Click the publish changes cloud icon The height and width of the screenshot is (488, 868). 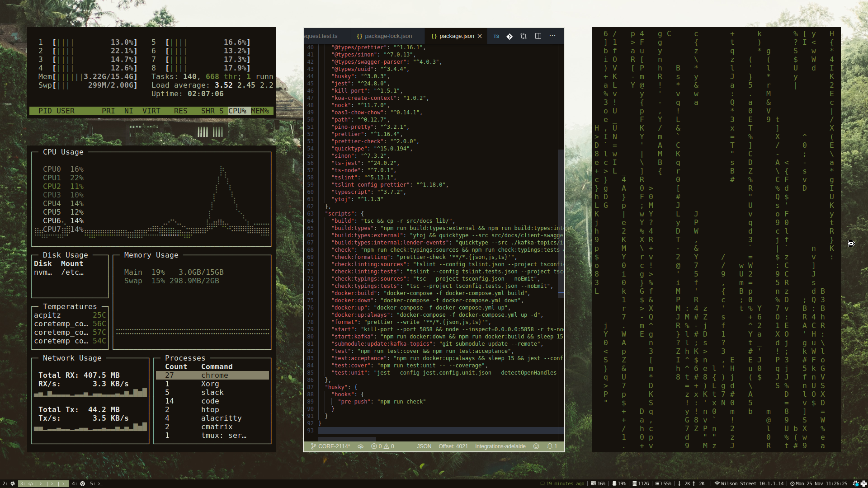(x=361, y=446)
